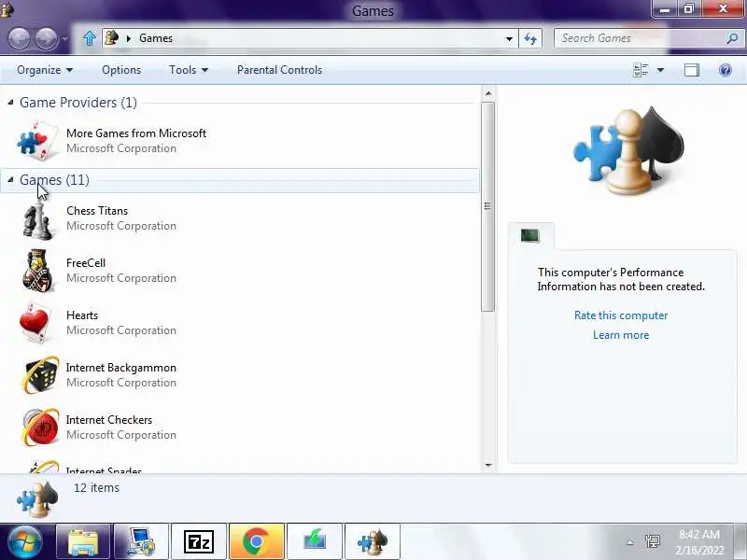Select More Games from Microsoft icon

click(x=37, y=141)
